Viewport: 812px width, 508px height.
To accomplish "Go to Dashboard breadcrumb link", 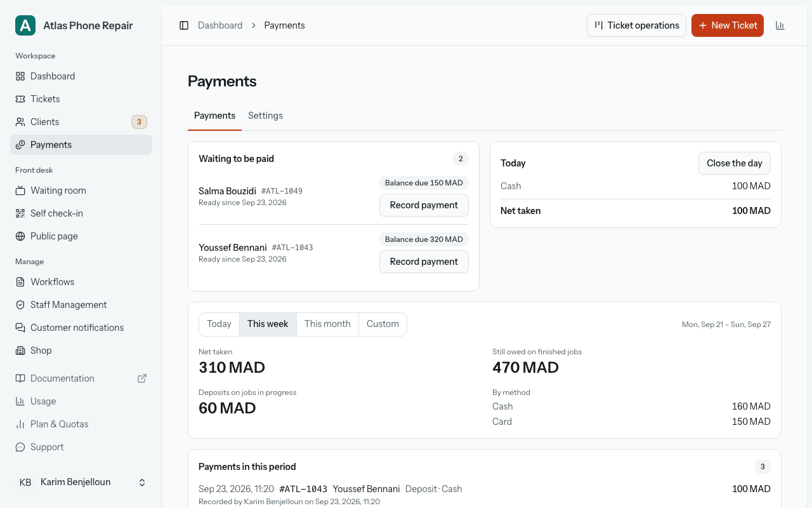I will (220, 25).
